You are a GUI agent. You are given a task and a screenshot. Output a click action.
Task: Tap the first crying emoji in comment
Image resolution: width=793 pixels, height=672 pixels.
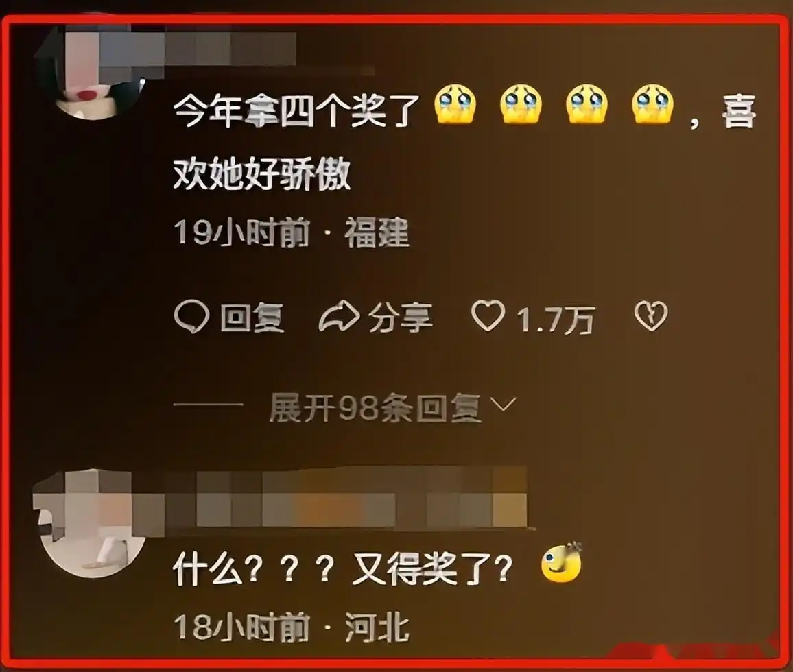click(455, 104)
